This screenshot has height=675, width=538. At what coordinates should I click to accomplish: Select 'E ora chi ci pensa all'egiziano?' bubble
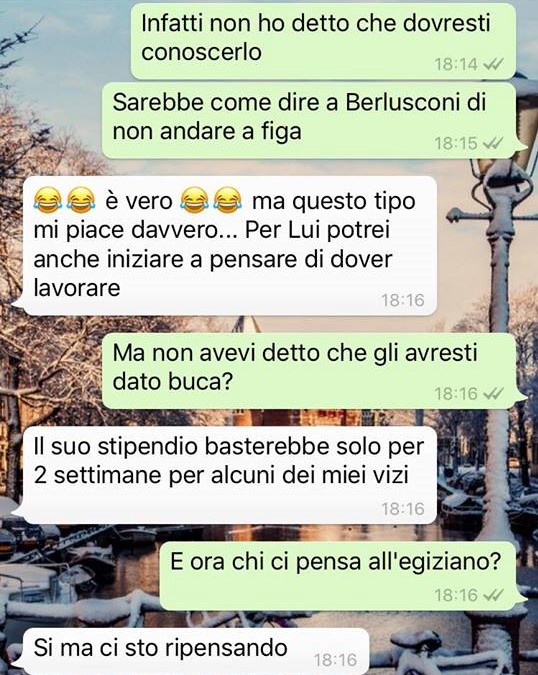[338, 576]
